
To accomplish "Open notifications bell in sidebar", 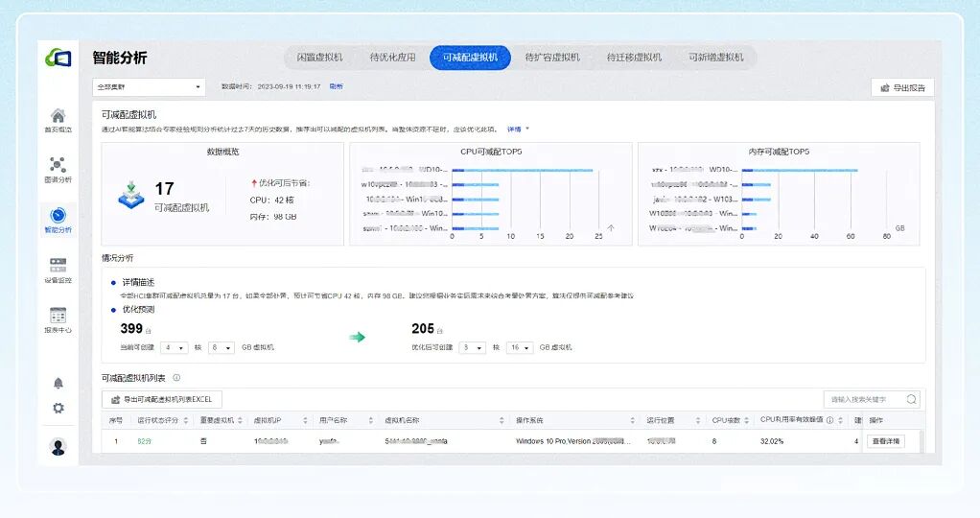I will pyautogui.click(x=58, y=383).
